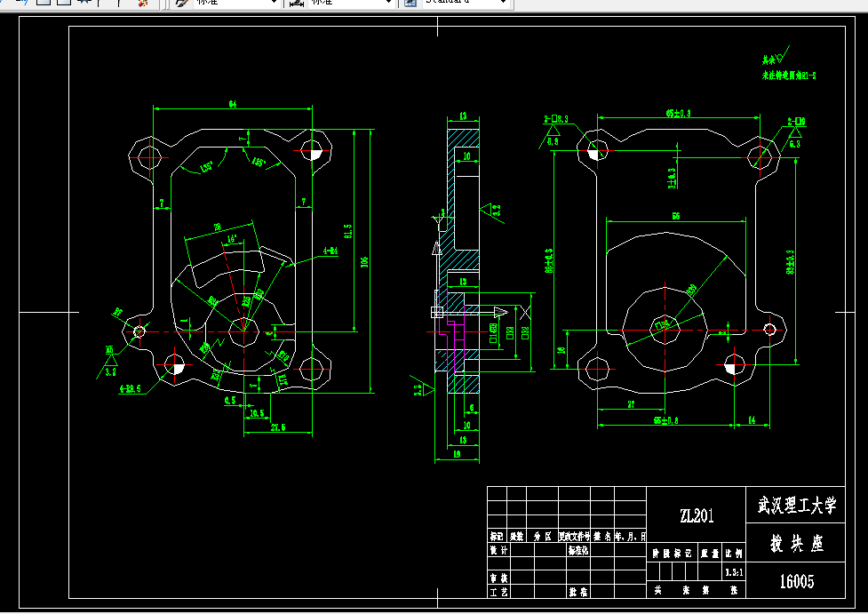
Task: Select the 27 dimension in right view
Action: tap(631, 404)
